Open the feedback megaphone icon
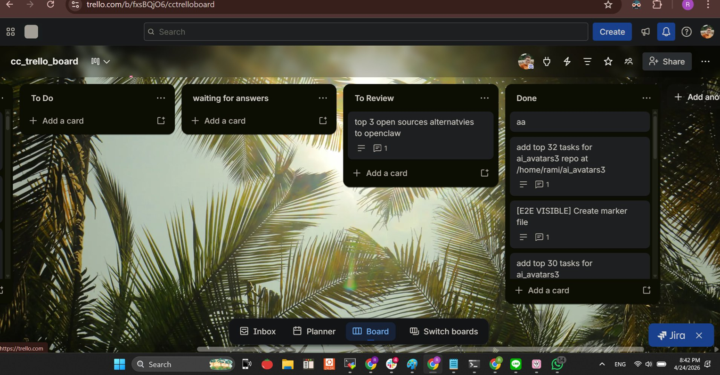720x375 pixels. coord(646,32)
